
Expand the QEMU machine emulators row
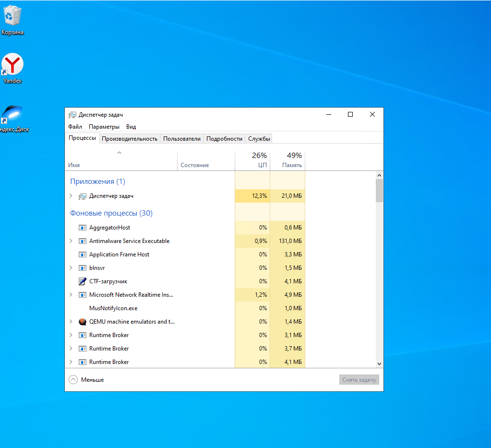(71, 322)
